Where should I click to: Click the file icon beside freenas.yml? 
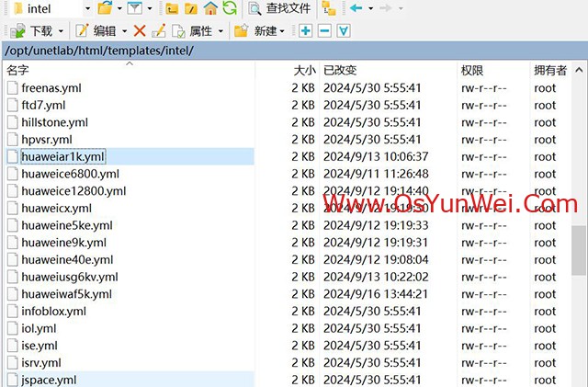[13, 88]
